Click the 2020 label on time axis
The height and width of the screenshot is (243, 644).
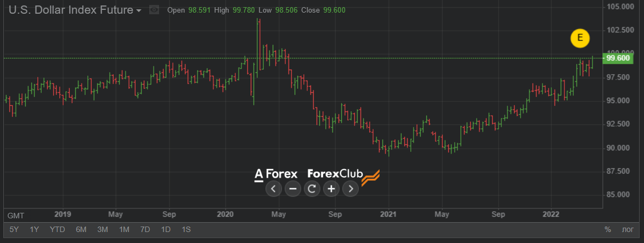click(x=225, y=214)
